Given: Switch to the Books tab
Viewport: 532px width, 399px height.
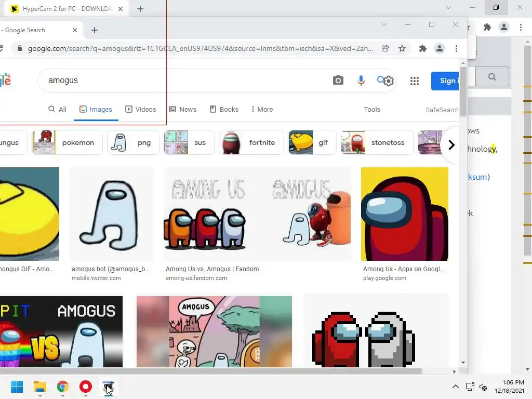Looking at the screenshot, I should 224,109.
